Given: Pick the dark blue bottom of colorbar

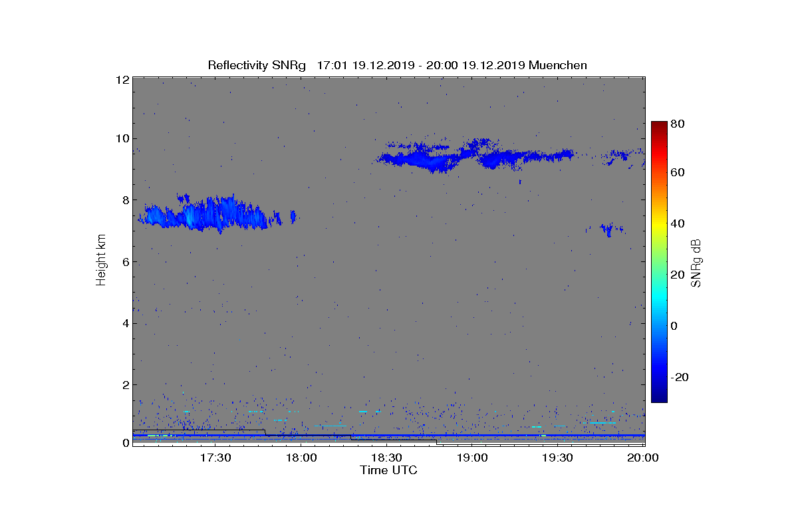Looking at the screenshot, I should [x=659, y=397].
